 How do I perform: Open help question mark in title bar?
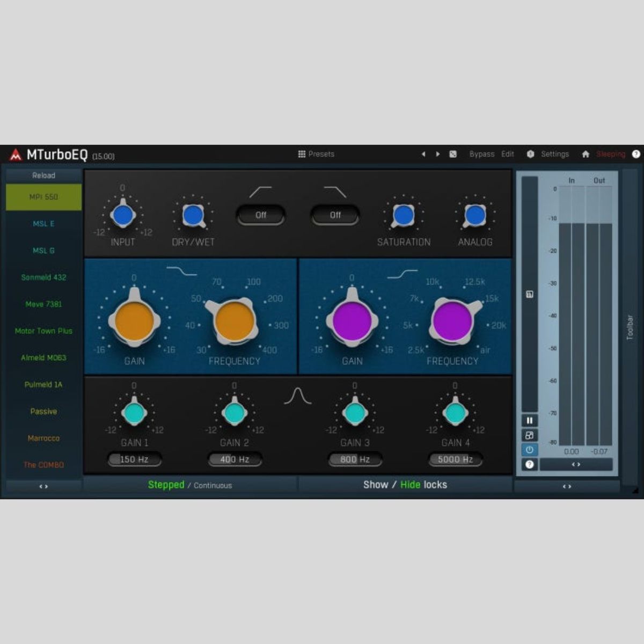click(x=636, y=154)
